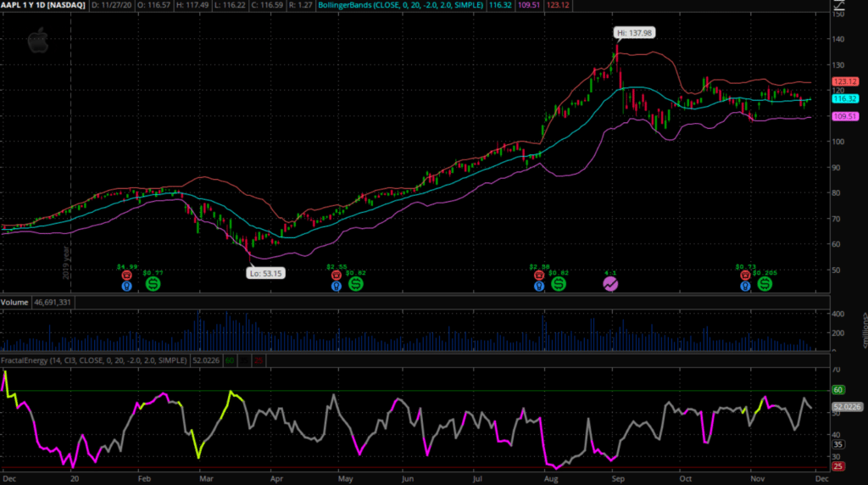Screen dimensions: 868x485
Task: Click the red earnings icon labeled $0.73
Action: click(745, 276)
